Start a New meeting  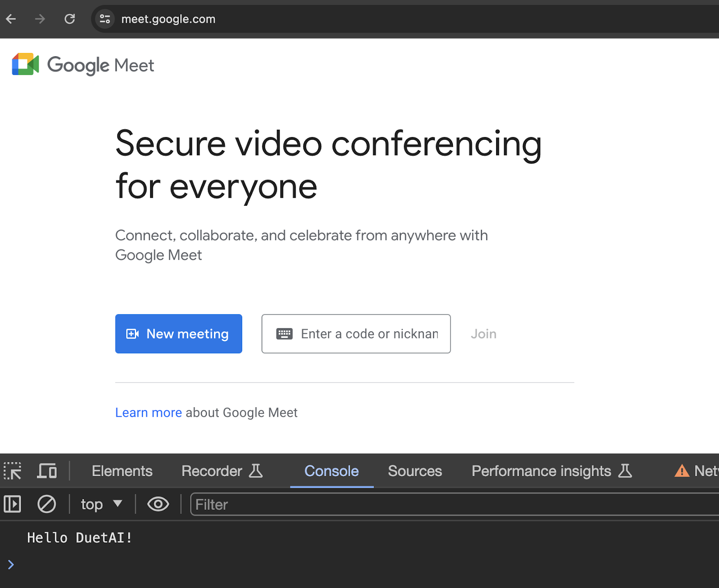click(178, 334)
